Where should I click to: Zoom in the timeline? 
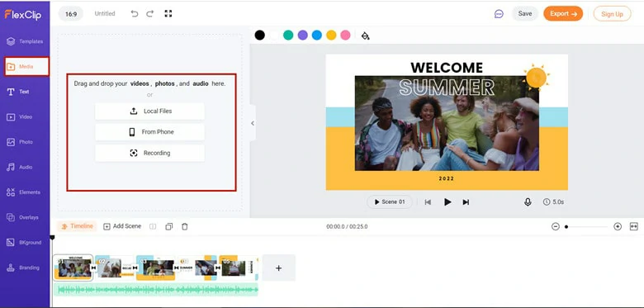(x=618, y=227)
